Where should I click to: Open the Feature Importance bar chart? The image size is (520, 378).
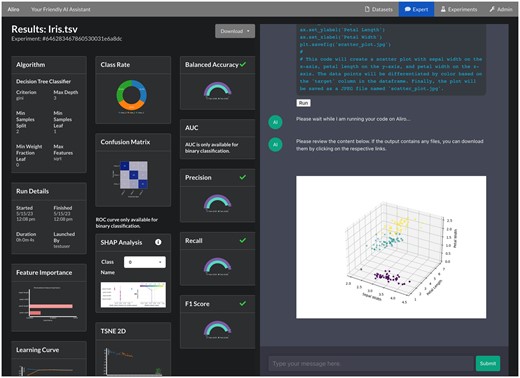[x=49, y=304]
